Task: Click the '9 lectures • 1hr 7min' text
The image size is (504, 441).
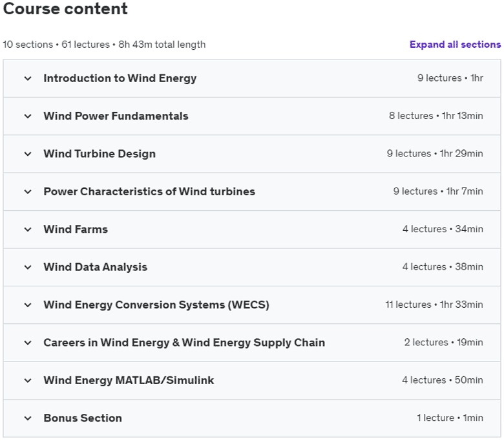Action: [x=438, y=191]
